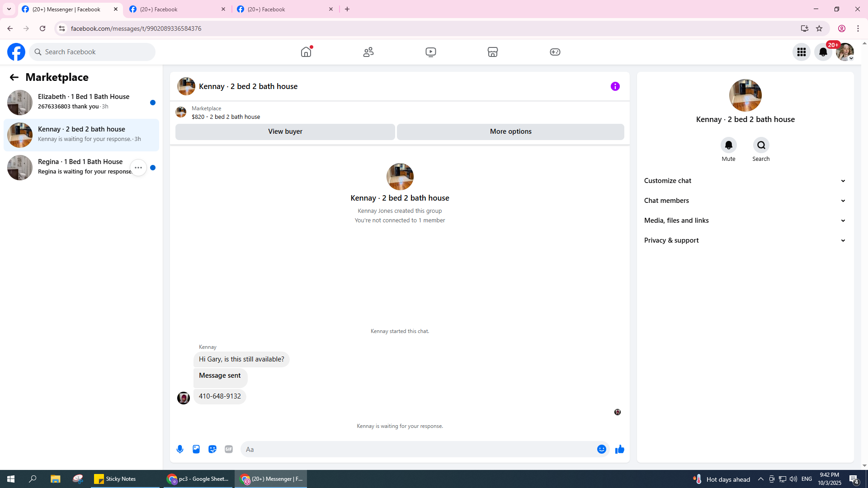The height and width of the screenshot is (488, 868).
Task: Open a new browser tab
Action: [x=347, y=9]
